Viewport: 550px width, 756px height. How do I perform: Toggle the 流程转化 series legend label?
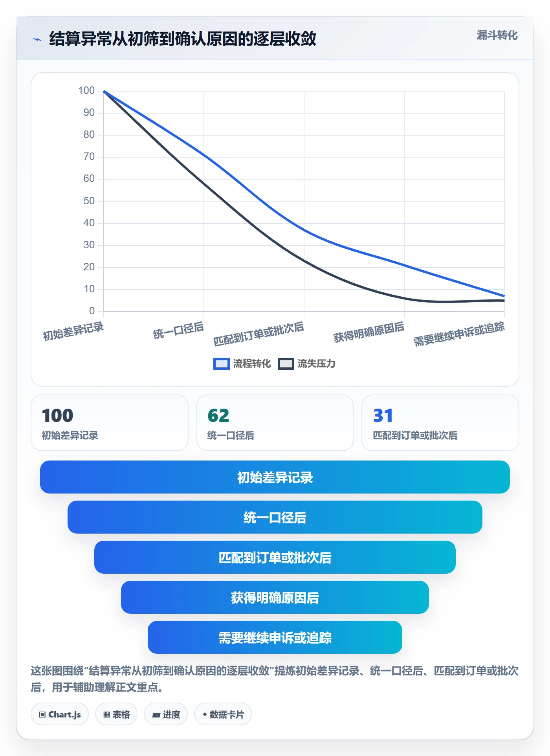point(252,364)
